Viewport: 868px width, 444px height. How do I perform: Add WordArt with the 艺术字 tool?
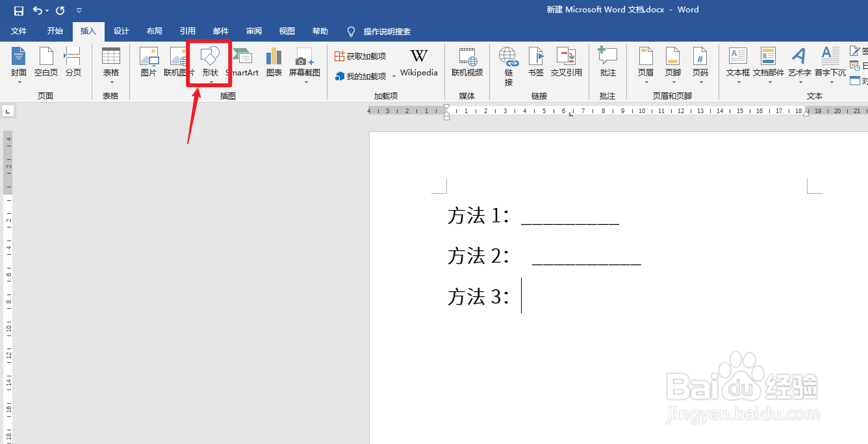(x=798, y=63)
